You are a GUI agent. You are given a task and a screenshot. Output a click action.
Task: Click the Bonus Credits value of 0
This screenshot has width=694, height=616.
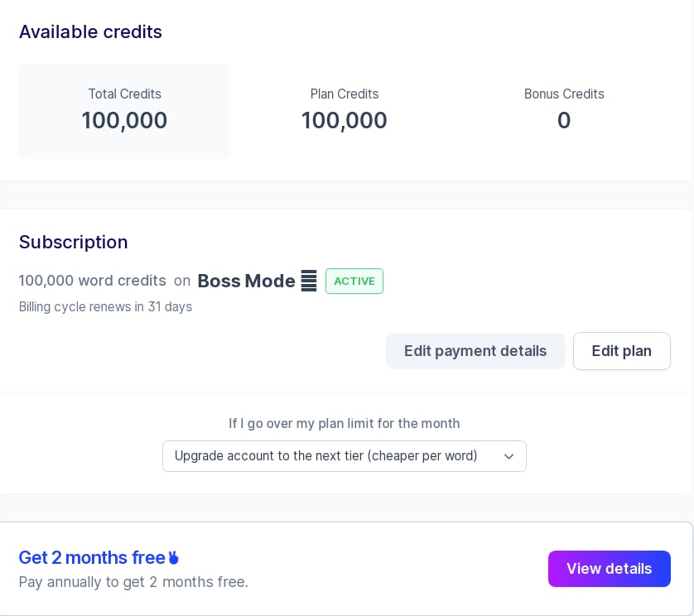[564, 121]
